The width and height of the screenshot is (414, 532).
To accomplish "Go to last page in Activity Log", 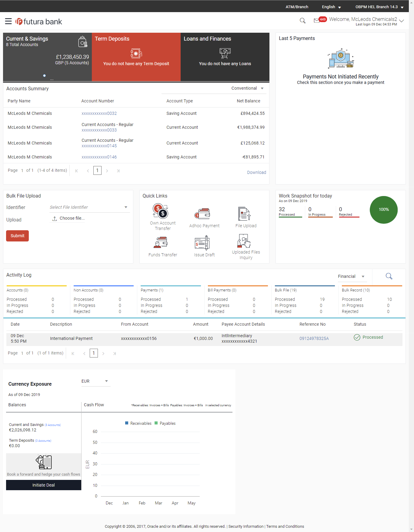I will [x=115, y=353].
